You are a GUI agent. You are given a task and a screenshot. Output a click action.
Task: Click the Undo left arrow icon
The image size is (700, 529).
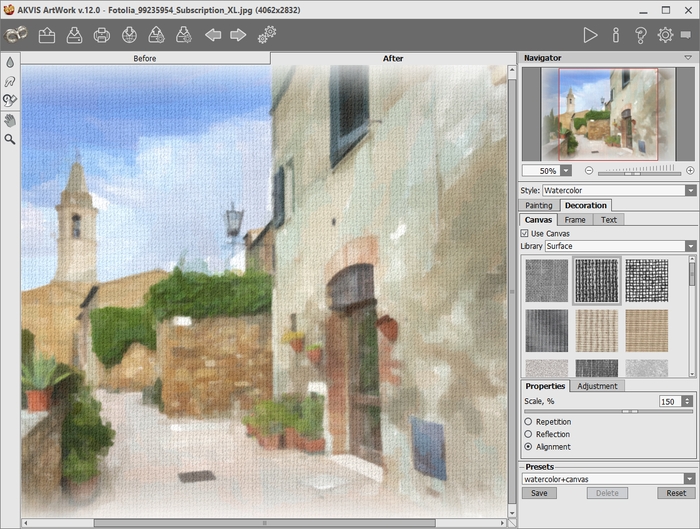(212, 36)
